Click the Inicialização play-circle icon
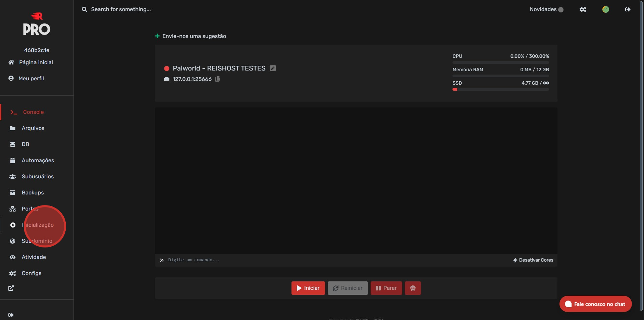The image size is (644, 320). (x=13, y=225)
